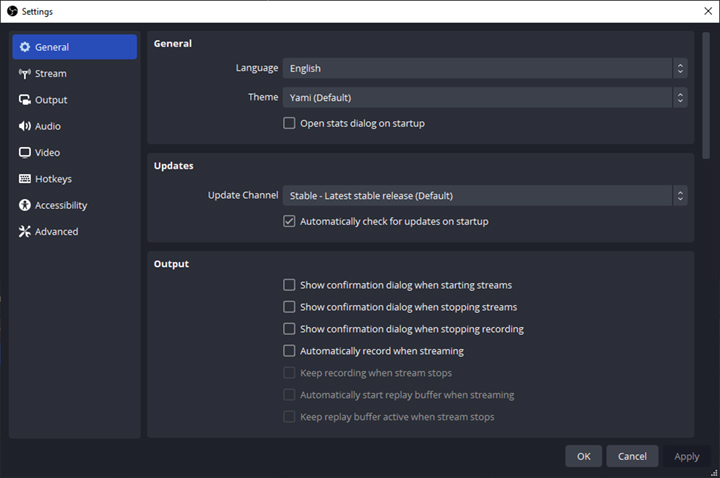The height and width of the screenshot is (478, 720).
Task: Open Stream settings via antenna icon
Action: pyautogui.click(x=25, y=74)
